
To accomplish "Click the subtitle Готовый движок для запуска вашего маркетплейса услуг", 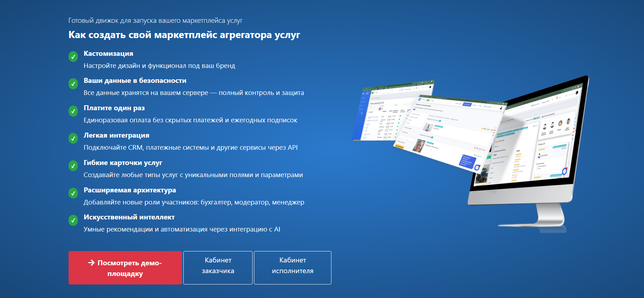I will click(155, 21).
